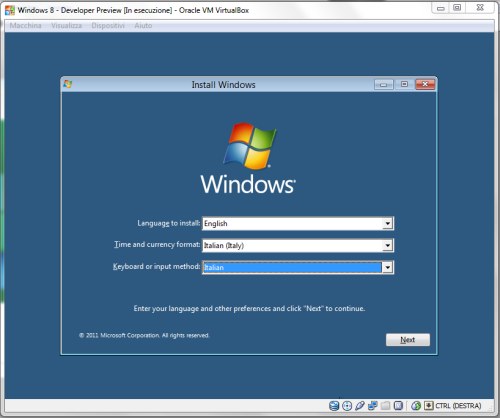Click the Windows flag icon in Install Windows title bar

[68, 84]
